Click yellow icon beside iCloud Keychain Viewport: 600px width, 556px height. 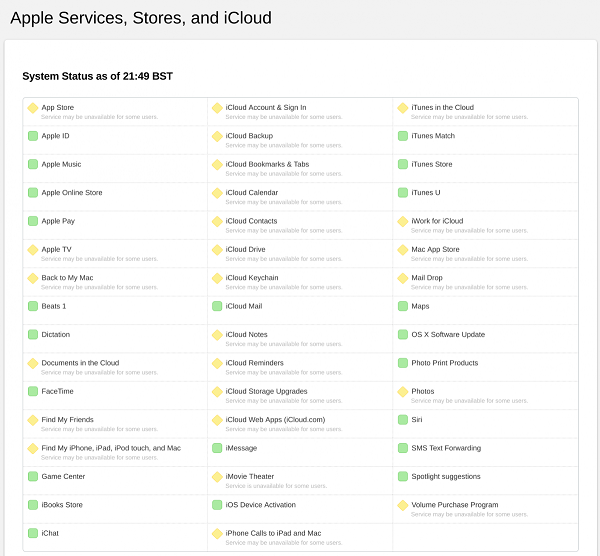click(x=217, y=278)
